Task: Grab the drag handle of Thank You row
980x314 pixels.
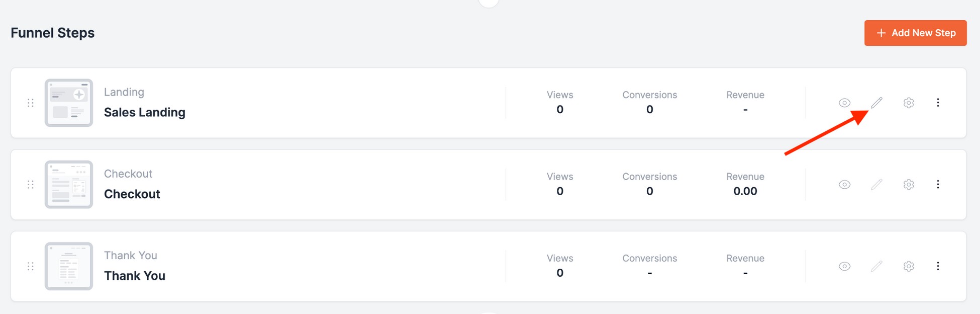Action: [31, 266]
